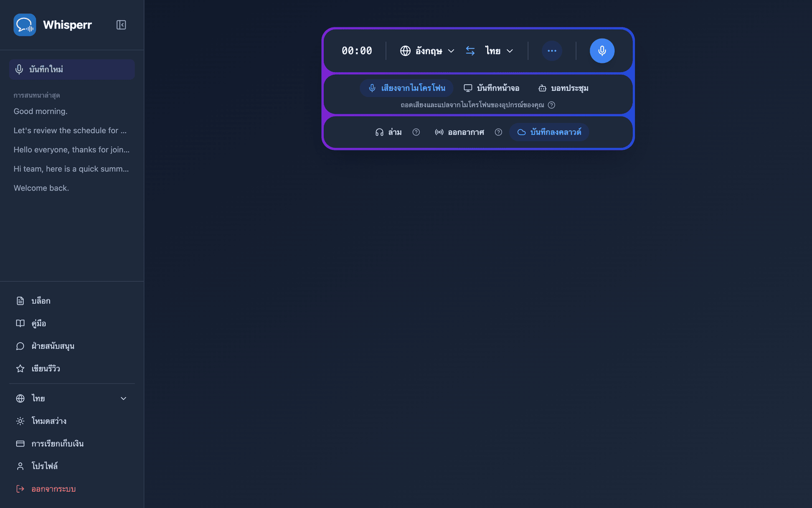The width and height of the screenshot is (812, 508).
Task: Click microphone icon in บันทึกใหม่ button
Action: point(19,69)
